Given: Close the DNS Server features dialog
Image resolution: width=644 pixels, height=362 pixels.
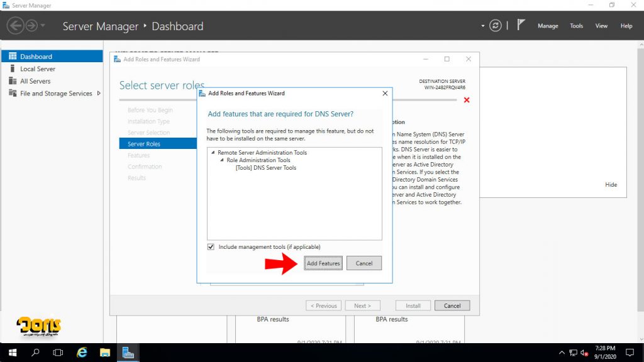Looking at the screenshot, I should [x=385, y=93].
